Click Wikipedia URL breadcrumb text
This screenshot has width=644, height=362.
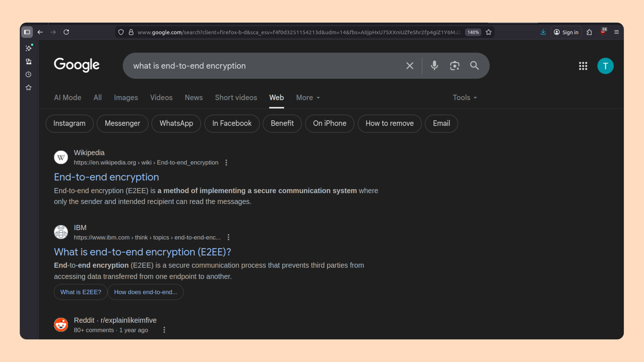pyautogui.click(x=146, y=163)
